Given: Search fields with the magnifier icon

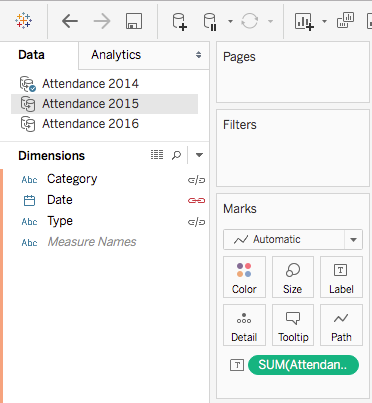Looking at the screenshot, I should coord(176,155).
